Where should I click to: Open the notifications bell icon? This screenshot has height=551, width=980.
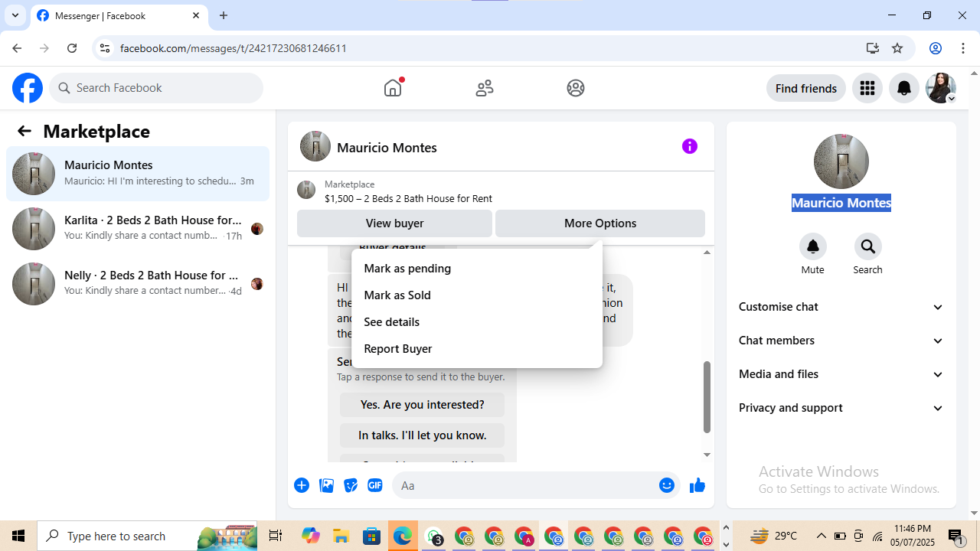click(x=904, y=88)
